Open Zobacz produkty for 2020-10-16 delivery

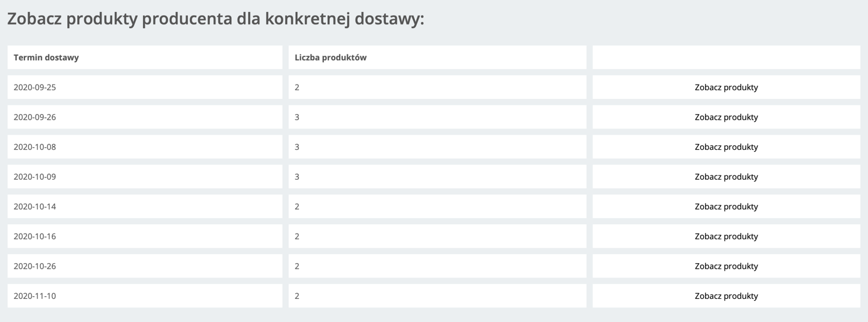pyautogui.click(x=726, y=236)
